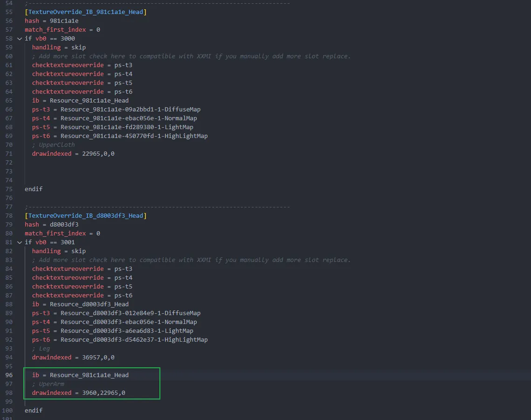Click the d5462e37 HighLightMap resource line
This screenshot has height=420, width=531.
[x=120, y=340]
